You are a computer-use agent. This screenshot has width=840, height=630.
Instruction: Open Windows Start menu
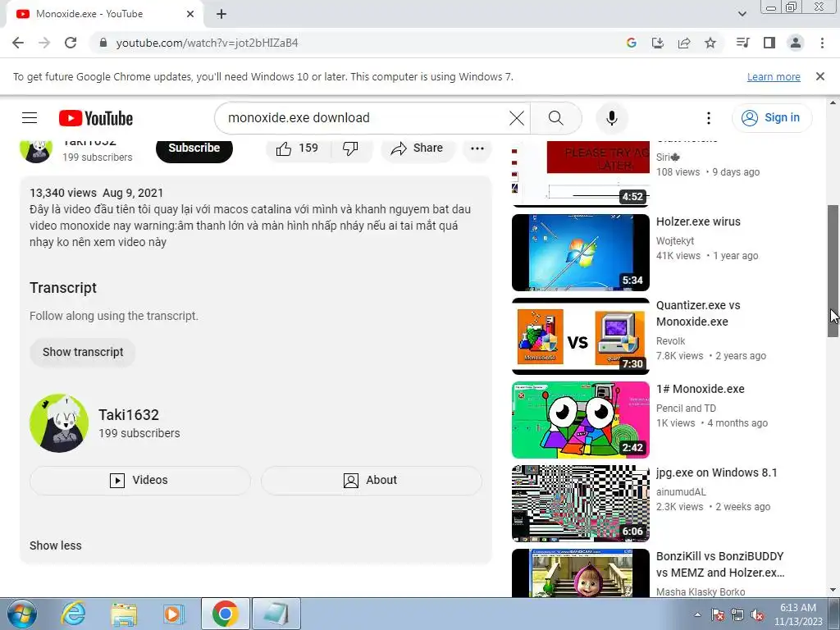[x=22, y=614]
